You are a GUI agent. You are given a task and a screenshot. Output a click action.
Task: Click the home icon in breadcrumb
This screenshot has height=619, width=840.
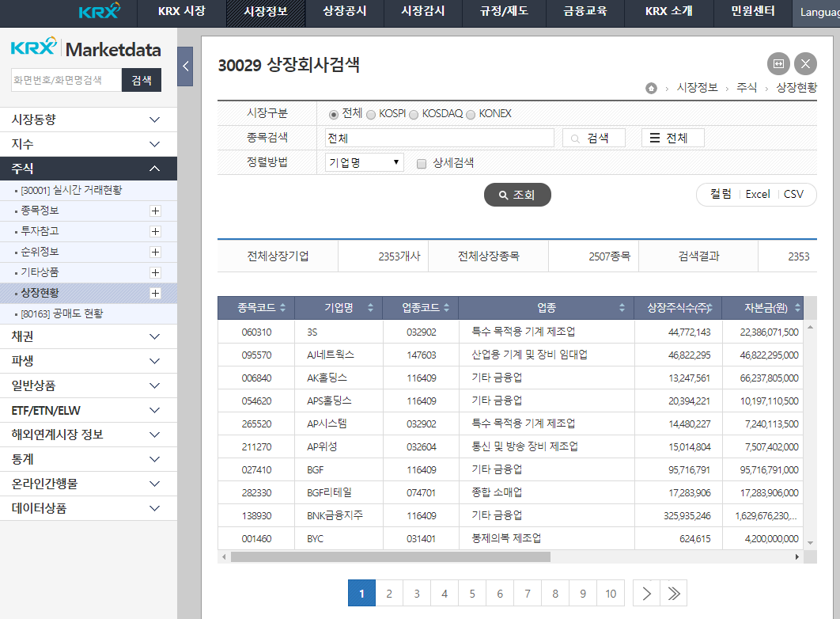pyautogui.click(x=651, y=88)
